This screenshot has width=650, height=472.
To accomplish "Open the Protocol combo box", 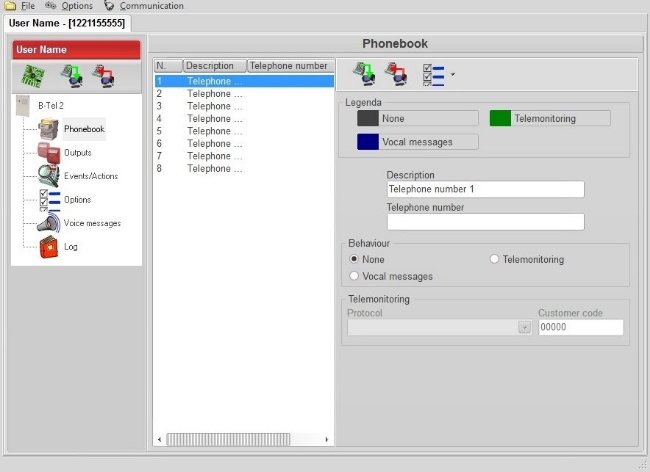I will [x=439, y=327].
